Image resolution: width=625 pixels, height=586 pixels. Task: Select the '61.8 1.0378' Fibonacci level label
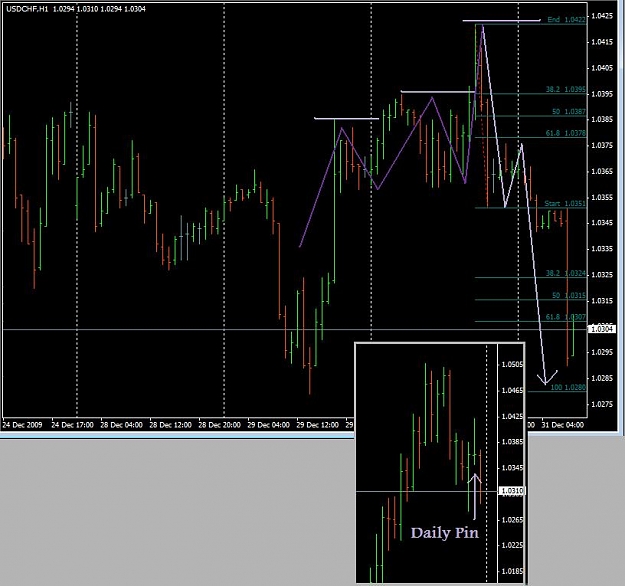(565, 133)
